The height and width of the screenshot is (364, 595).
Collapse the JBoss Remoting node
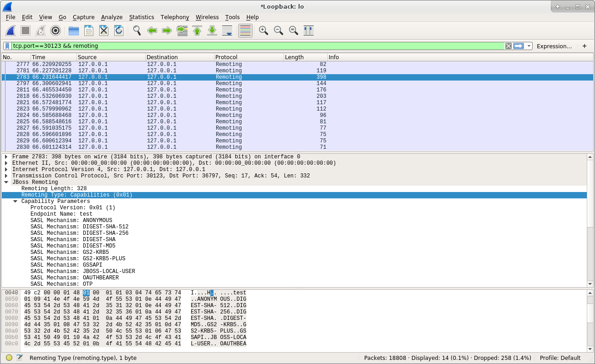[x=6, y=182]
